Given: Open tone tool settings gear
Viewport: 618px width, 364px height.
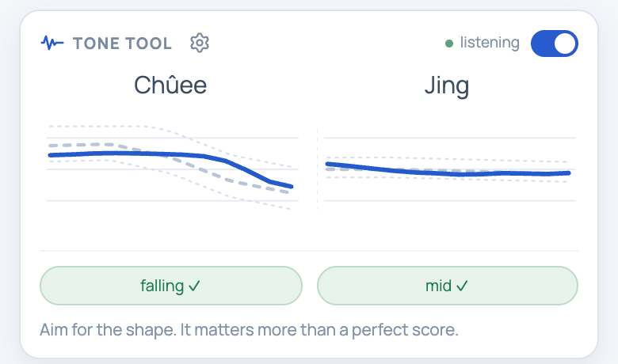Looking at the screenshot, I should tap(200, 43).
